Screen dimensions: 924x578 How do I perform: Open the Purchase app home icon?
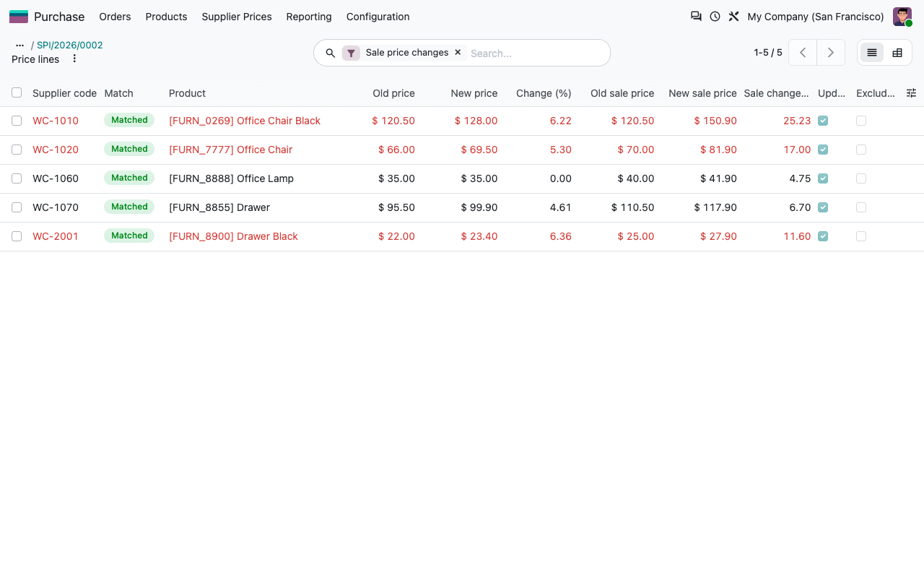pos(19,17)
